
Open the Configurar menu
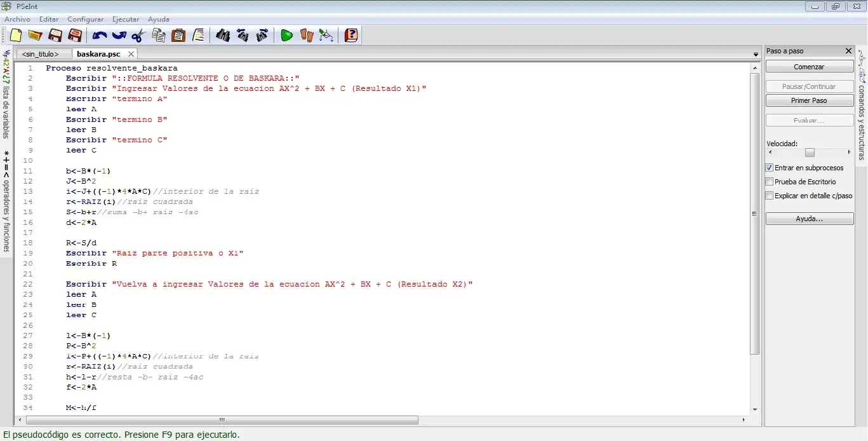tap(86, 19)
